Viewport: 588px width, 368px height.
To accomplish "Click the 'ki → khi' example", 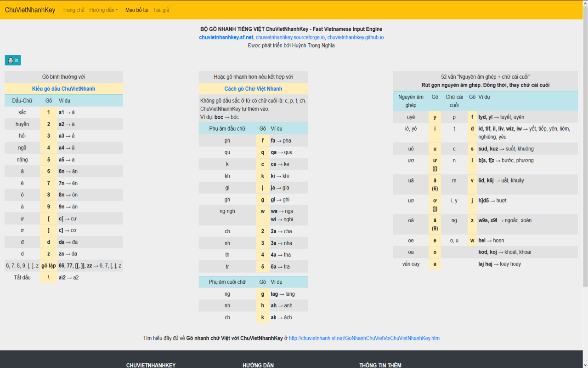I will [x=280, y=176].
